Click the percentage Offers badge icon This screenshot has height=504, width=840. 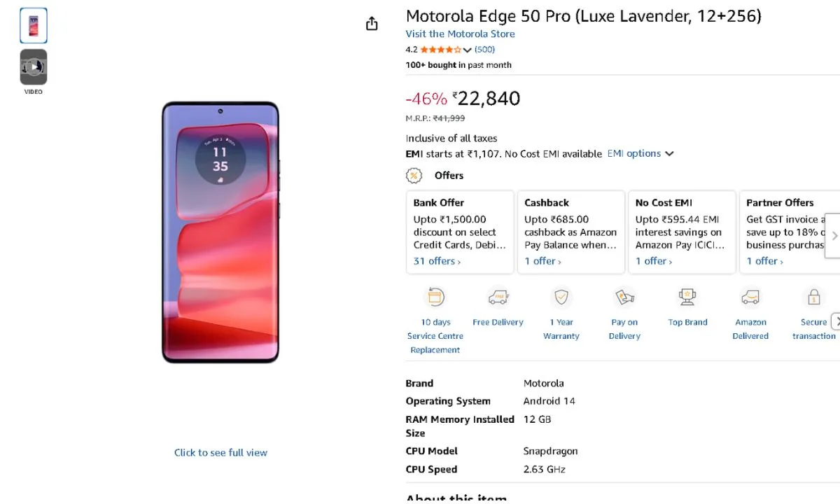click(x=414, y=175)
